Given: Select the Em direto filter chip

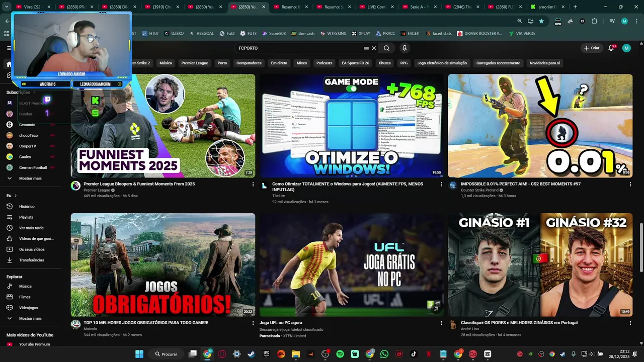Looking at the screenshot, I should (x=279, y=63).
